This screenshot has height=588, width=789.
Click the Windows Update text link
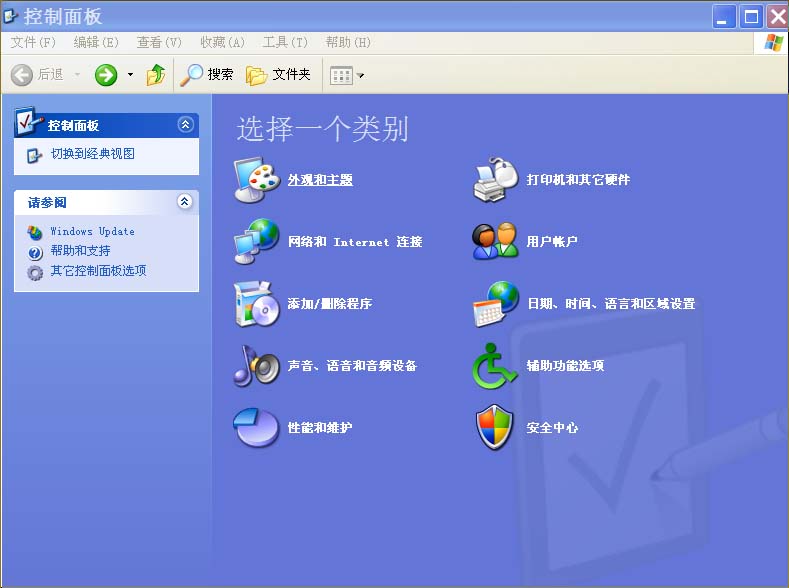pos(93,231)
